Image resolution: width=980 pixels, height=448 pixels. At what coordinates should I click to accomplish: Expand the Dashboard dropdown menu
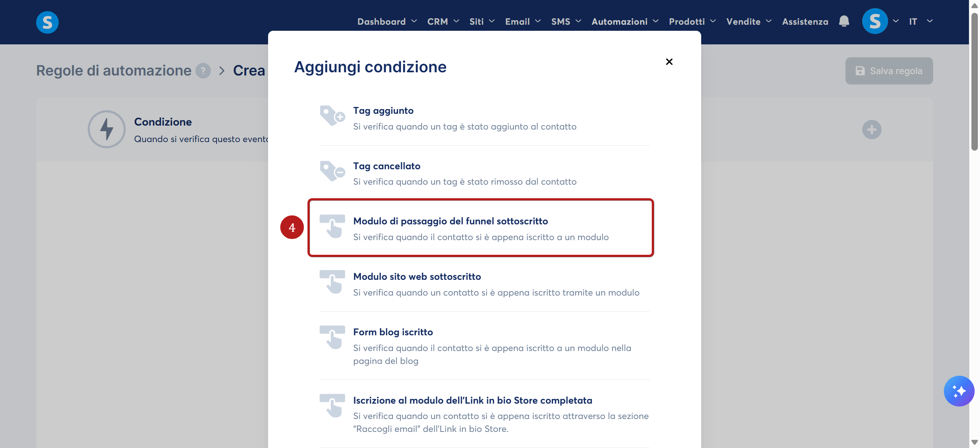pos(387,22)
